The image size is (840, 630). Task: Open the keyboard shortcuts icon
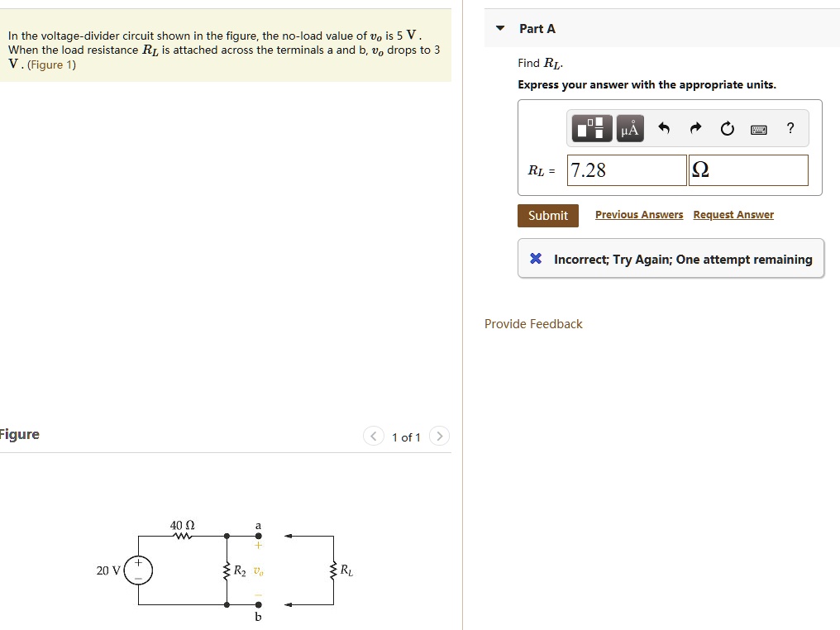point(758,128)
